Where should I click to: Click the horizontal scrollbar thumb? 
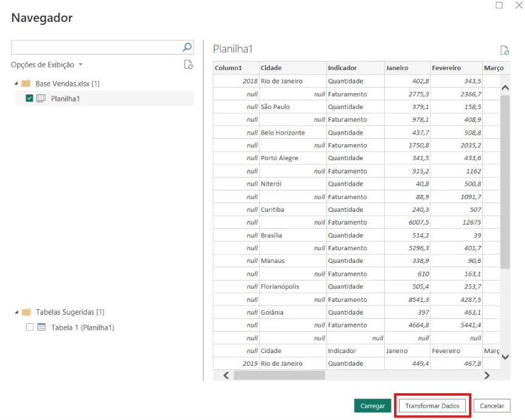tap(279, 376)
